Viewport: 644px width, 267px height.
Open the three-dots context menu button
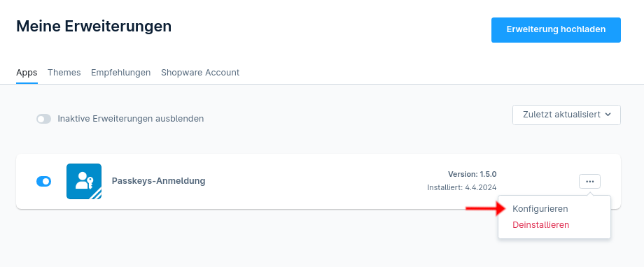(x=590, y=181)
